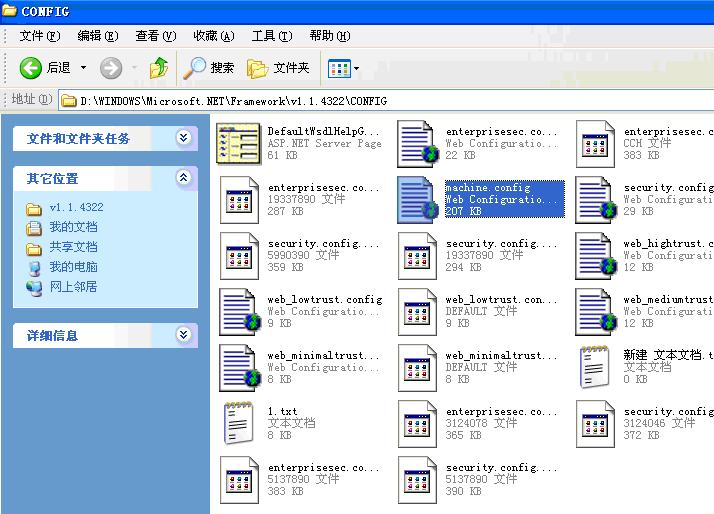The height and width of the screenshot is (514, 714).
Task: Select web_minimaltrust Web Configuration icon
Action: pos(240,368)
